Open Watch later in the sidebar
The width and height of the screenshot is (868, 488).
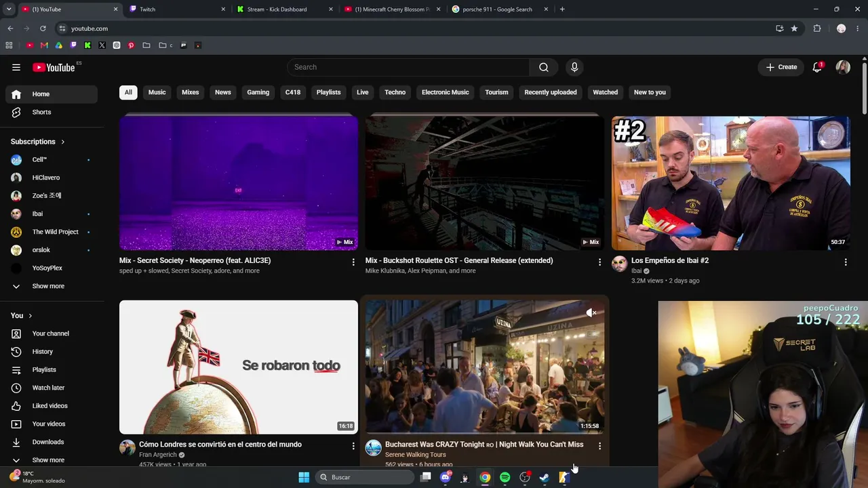pyautogui.click(x=52, y=388)
